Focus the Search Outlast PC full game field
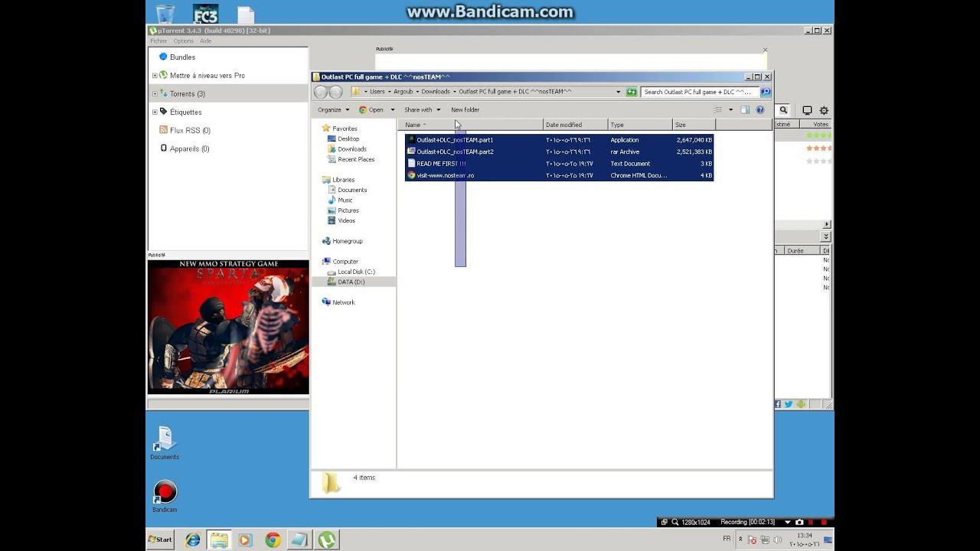 (700, 92)
